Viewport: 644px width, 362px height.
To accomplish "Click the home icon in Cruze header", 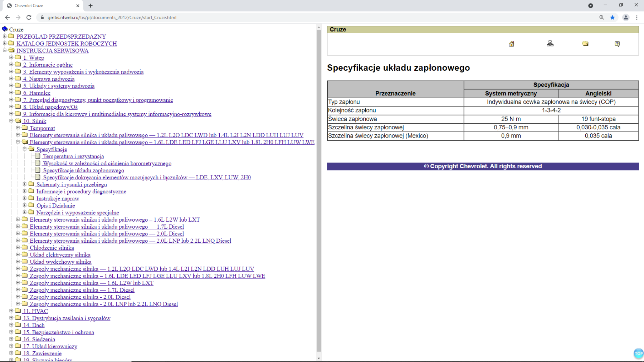I will point(511,44).
